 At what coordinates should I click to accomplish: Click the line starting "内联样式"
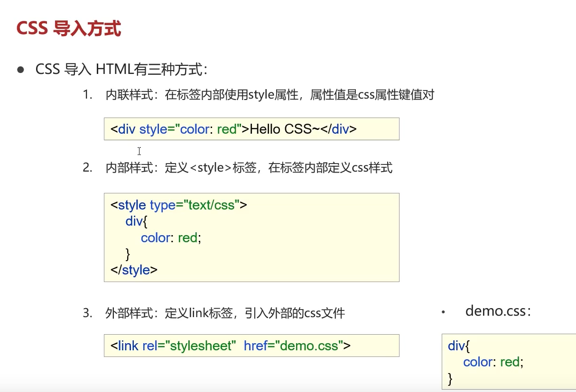pos(270,95)
